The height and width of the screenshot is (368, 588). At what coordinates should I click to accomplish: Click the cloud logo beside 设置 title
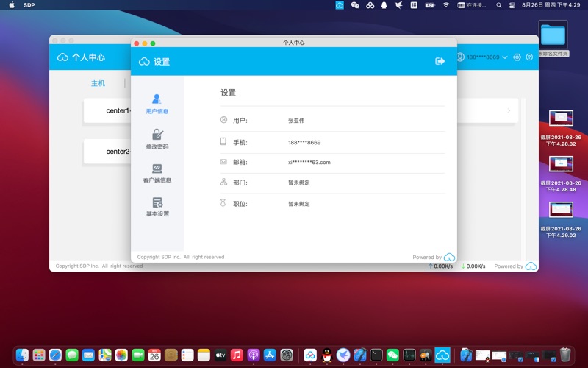pos(144,62)
